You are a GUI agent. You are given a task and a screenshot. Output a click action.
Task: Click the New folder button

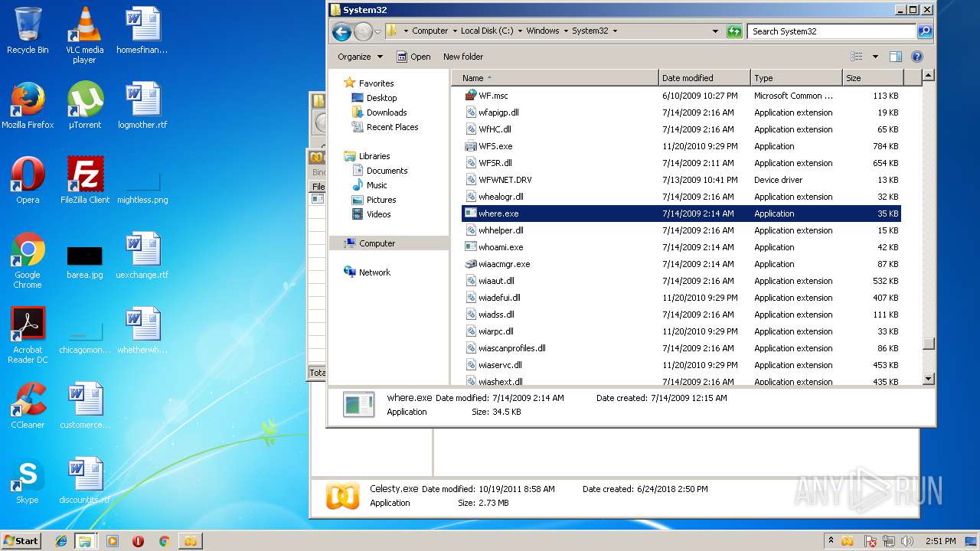click(x=463, y=57)
